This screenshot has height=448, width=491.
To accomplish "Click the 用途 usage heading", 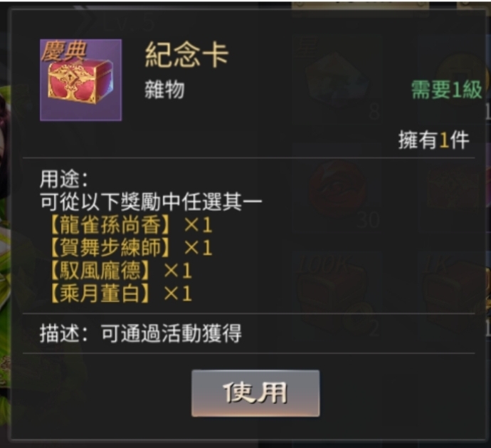I will coord(64,179).
